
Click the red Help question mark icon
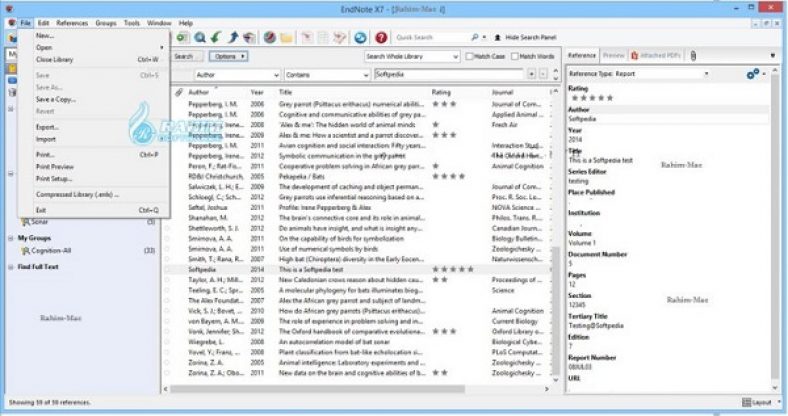tap(381, 38)
